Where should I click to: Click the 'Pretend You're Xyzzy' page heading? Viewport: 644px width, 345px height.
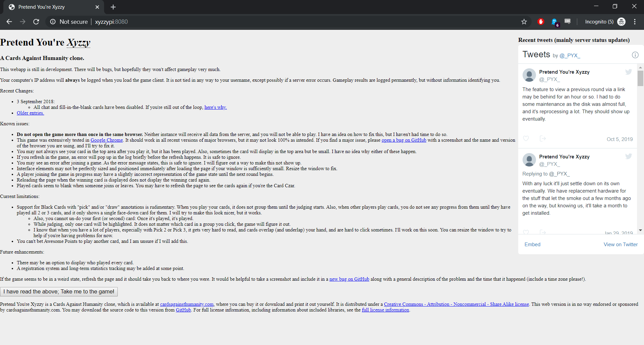[45, 43]
